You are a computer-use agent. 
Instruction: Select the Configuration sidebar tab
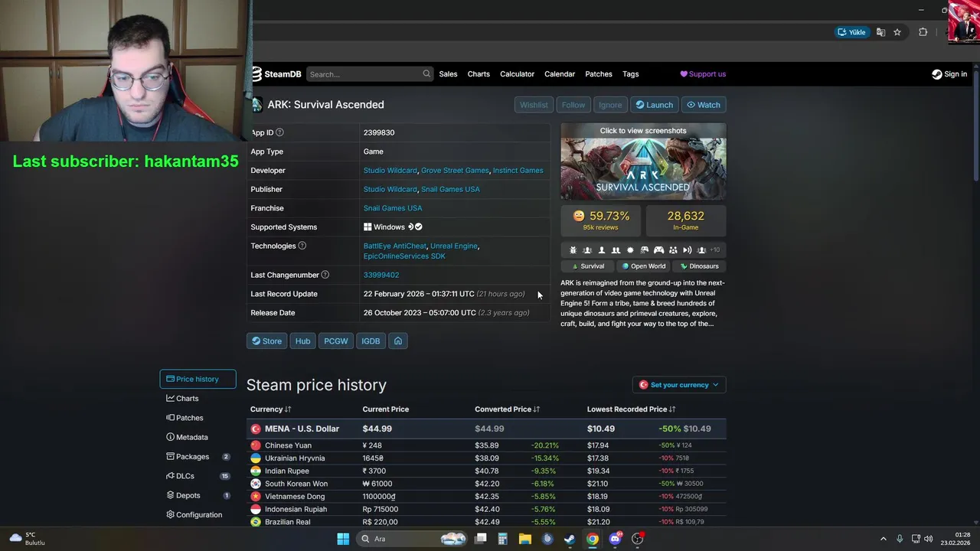pos(198,515)
